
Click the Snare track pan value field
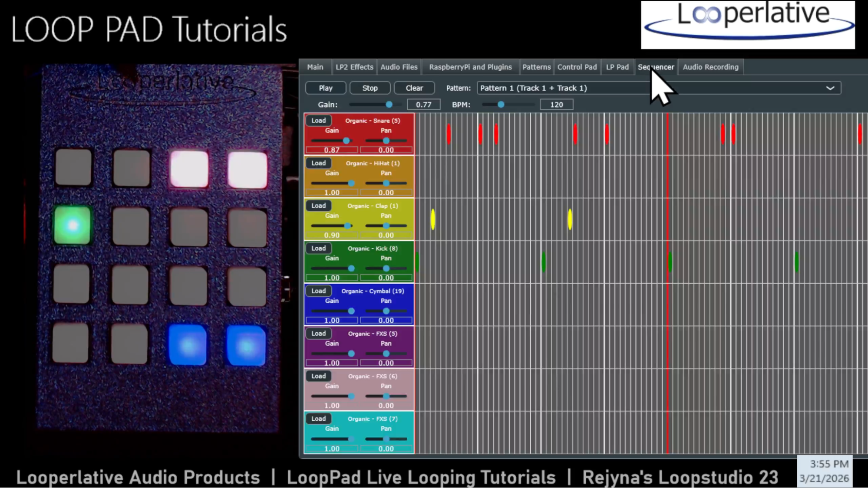tap(386, 150)
